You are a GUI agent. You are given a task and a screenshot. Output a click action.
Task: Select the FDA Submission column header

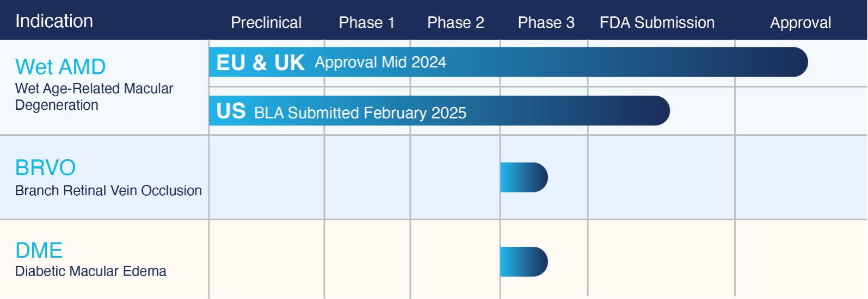click(x=657, y=22)
